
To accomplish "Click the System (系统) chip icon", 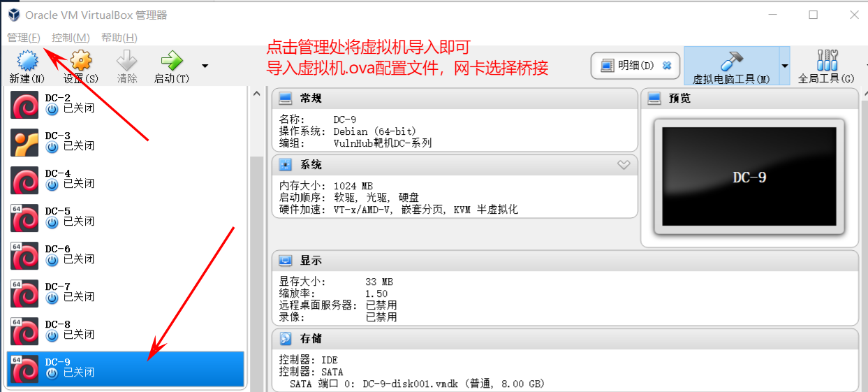I will point(285,165).
